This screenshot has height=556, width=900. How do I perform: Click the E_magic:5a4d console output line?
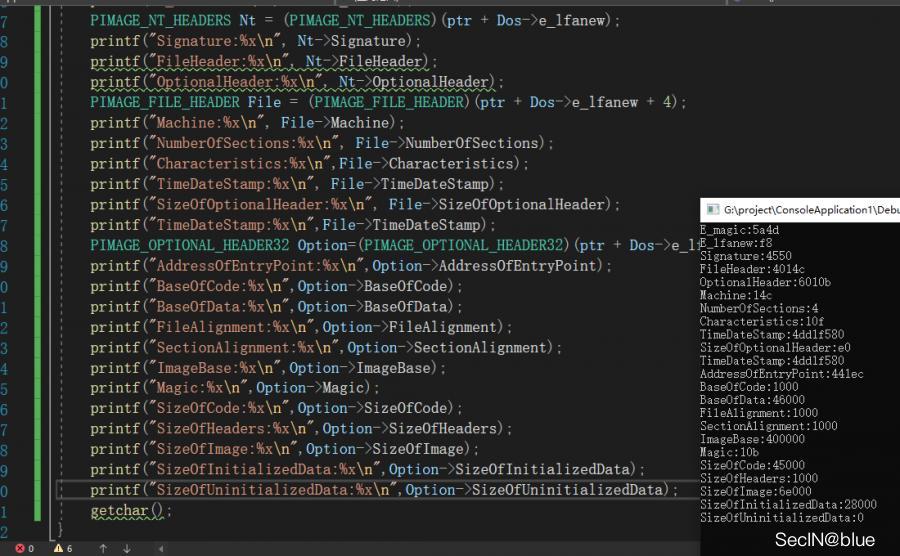point(739,230)
